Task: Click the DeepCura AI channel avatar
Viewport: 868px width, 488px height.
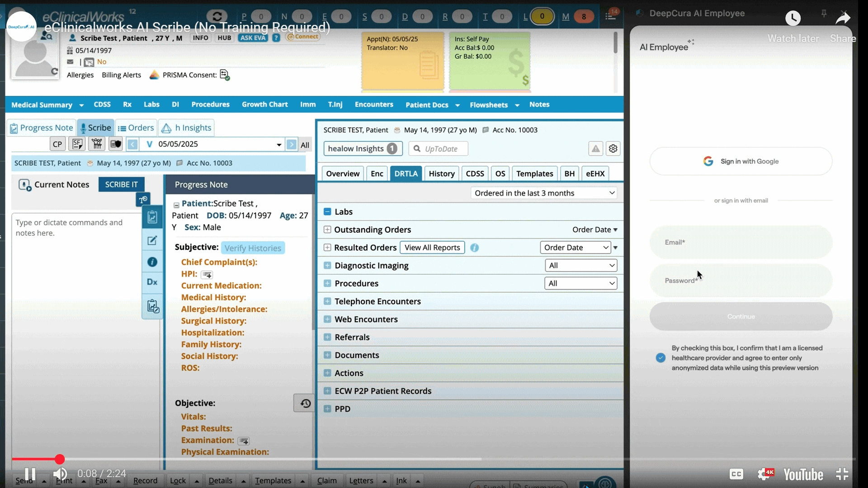Action: [x=21, y=27]
